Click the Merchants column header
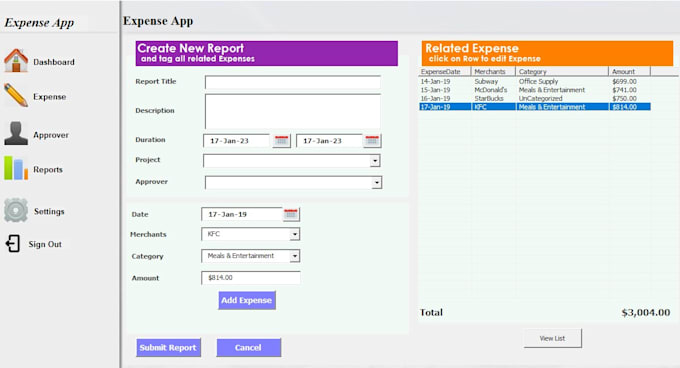Screen dimensions: 680x368 (x=493, y=72)
